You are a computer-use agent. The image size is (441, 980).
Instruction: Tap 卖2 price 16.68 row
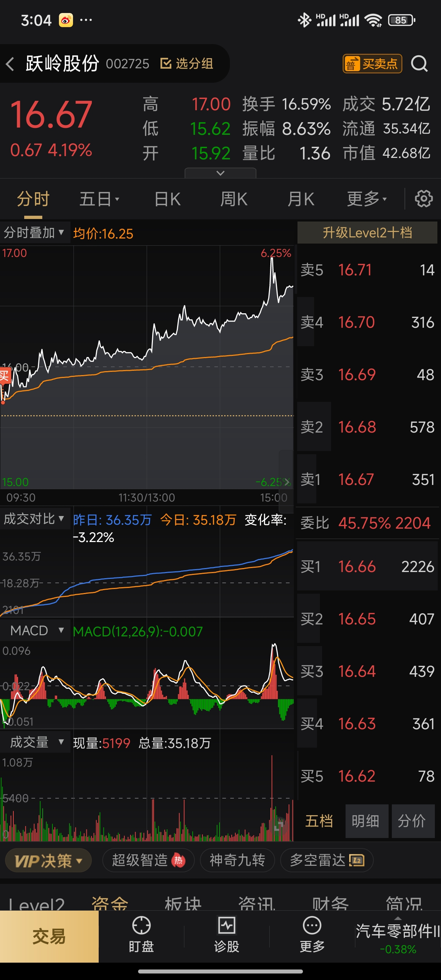pos(367,427)
